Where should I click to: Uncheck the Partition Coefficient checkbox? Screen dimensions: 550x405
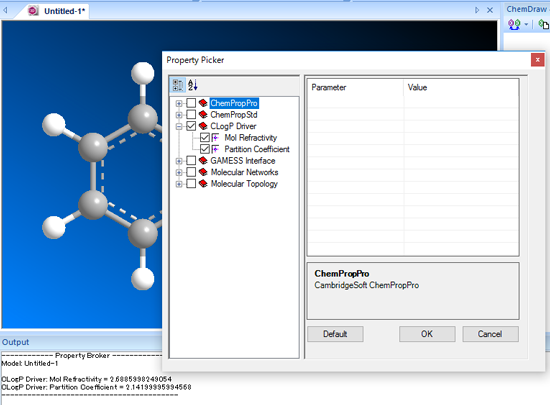(x=205, y=149)
